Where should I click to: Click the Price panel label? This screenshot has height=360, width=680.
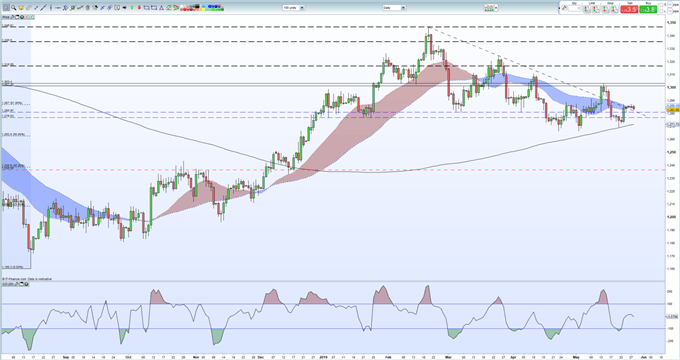point(6,17)
